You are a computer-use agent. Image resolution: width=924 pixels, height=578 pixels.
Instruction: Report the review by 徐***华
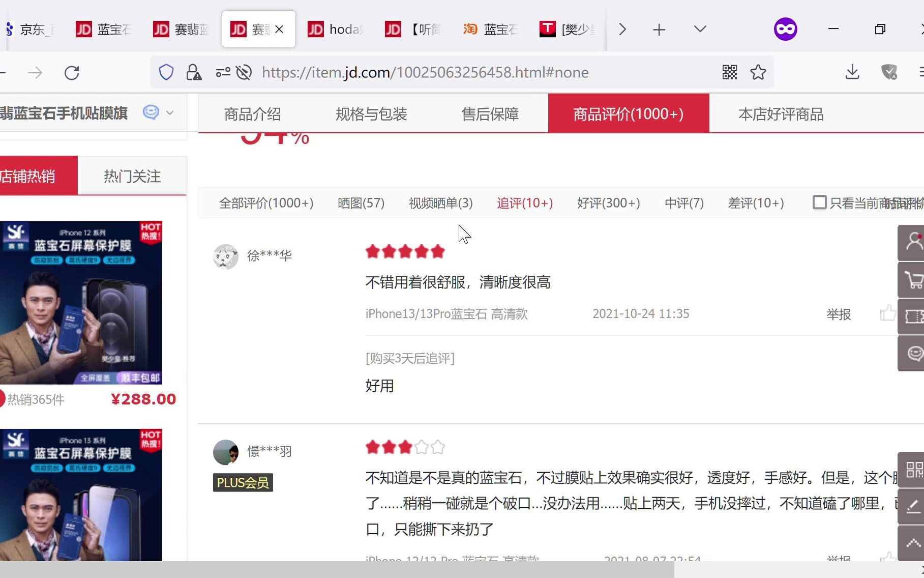839,314
